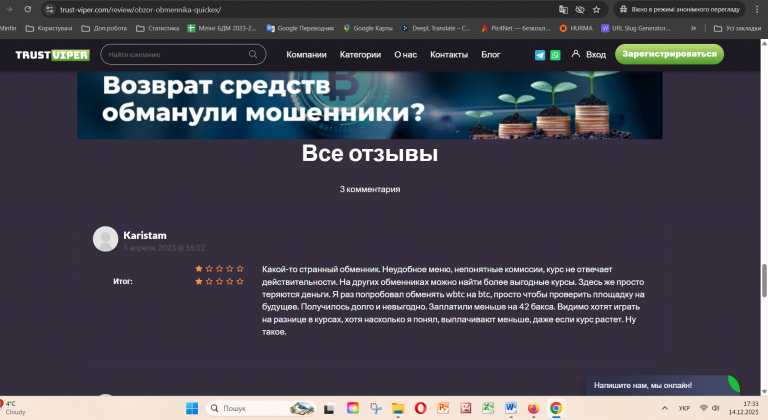This screenshot has height=420, width=768.
Task: Open Firefox from the taskbar
Action: pyautogui.click(x=533, y=408)
